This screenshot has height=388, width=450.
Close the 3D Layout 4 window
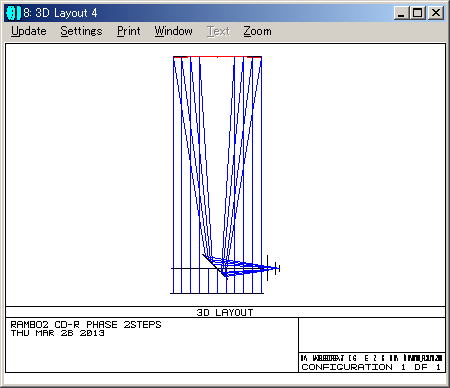point(436,13)
